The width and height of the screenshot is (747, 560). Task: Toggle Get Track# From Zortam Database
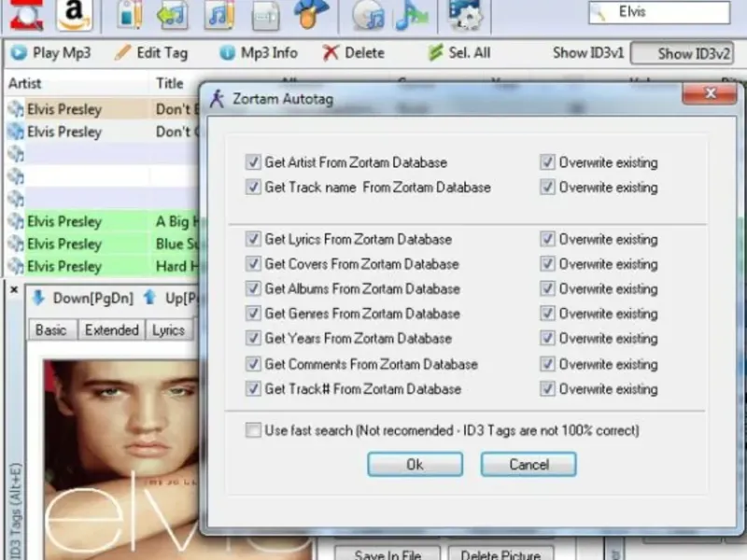coord(252,389)
